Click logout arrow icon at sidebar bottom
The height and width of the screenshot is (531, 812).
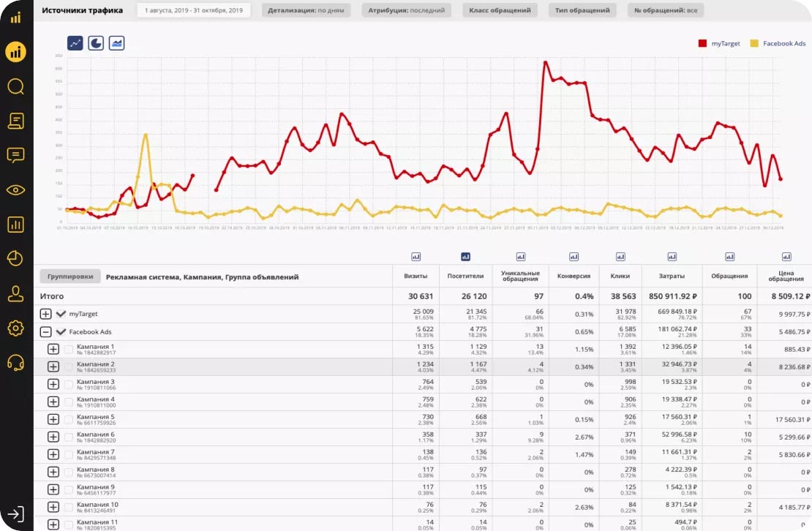point(15,514)
